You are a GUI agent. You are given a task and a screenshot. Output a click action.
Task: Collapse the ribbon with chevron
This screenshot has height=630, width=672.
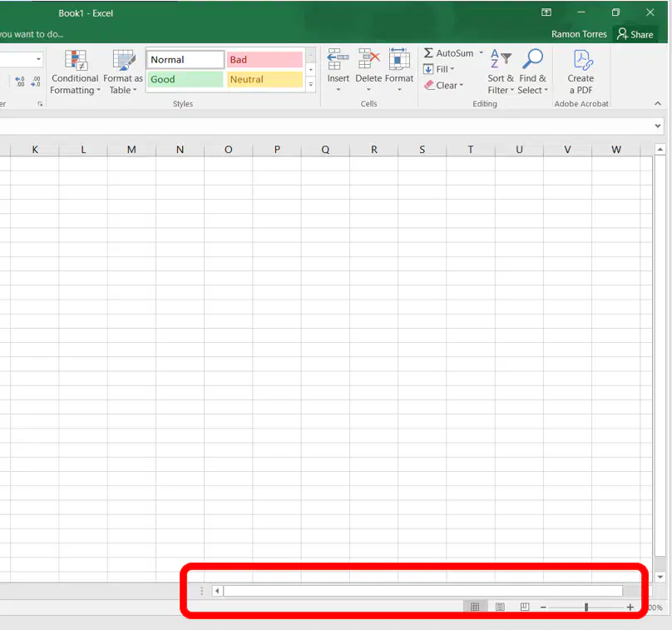point(658,104)
